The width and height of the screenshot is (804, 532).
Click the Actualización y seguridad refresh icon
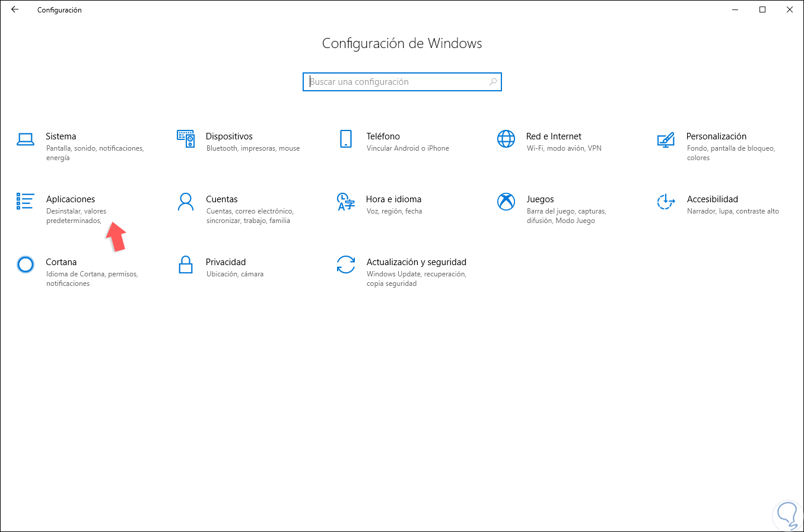click(346, 265)
